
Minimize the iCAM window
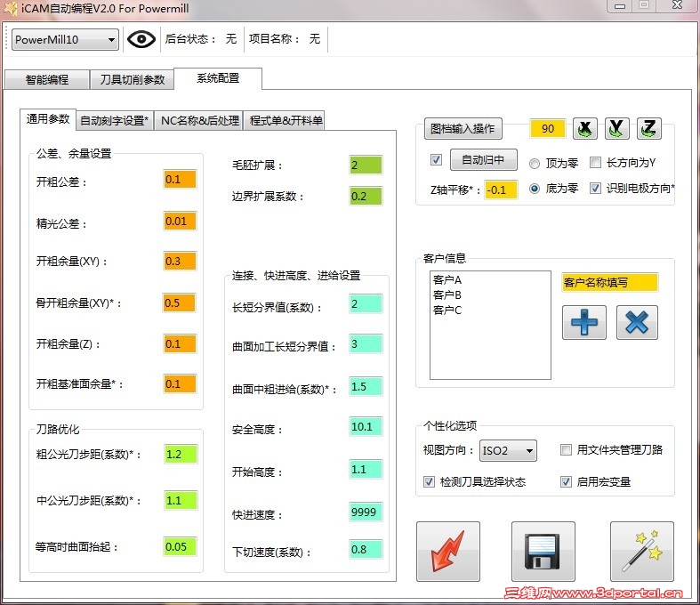click(x=620, y=6)
